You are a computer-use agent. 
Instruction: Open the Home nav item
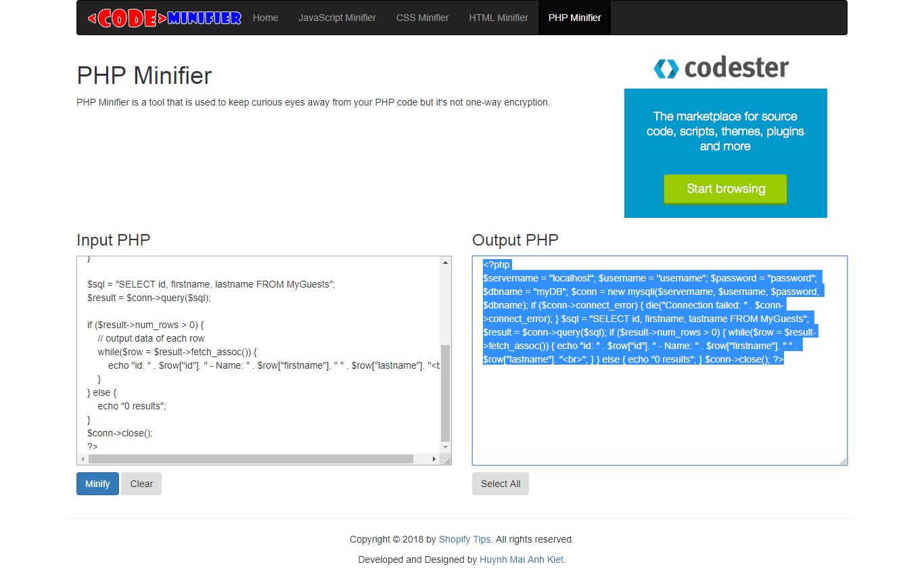click(265, 18)
